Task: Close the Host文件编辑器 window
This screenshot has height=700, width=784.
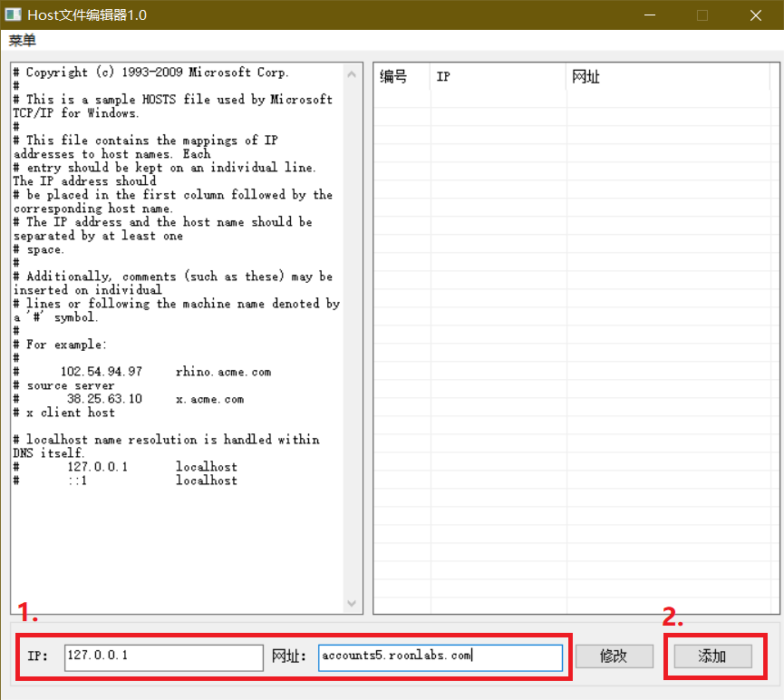Action: coord(755,15)
